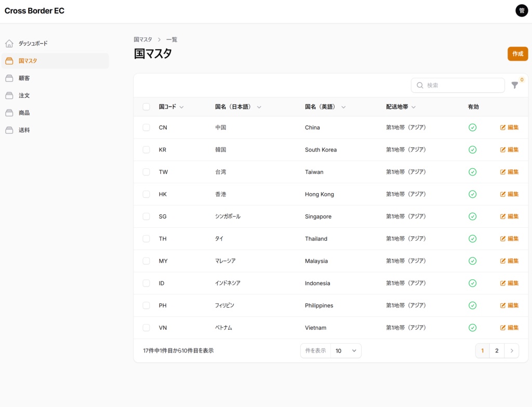Image resolution: width=532 pixels, height=407 pixels.
Task: Click the magnifier icon inside the search box
Action: click(420, 85)
